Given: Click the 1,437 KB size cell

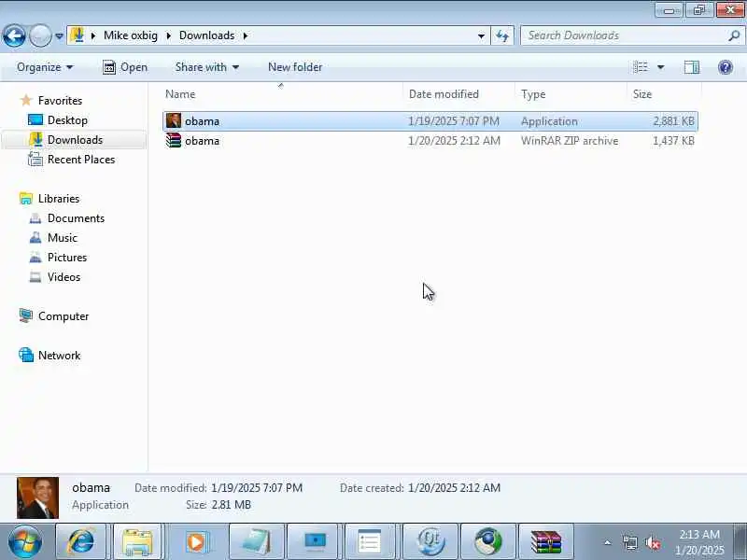Looking at the screenshot, I should [673, 141].
